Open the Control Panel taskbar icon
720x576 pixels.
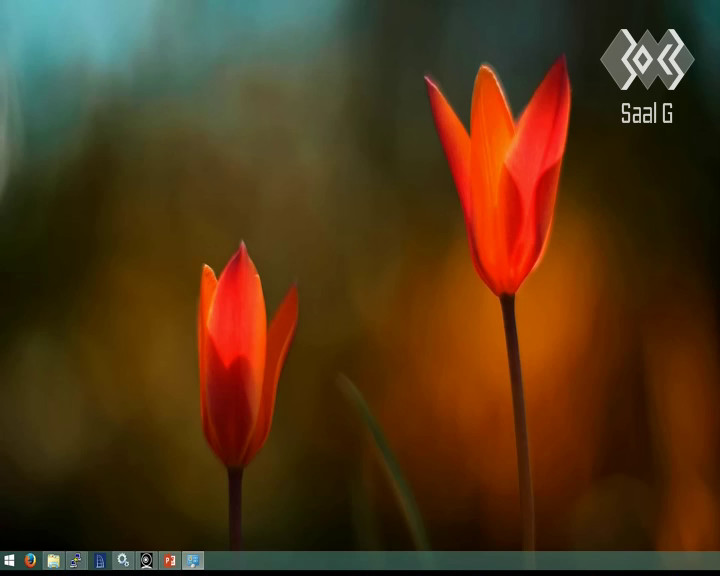click(193, 560)
